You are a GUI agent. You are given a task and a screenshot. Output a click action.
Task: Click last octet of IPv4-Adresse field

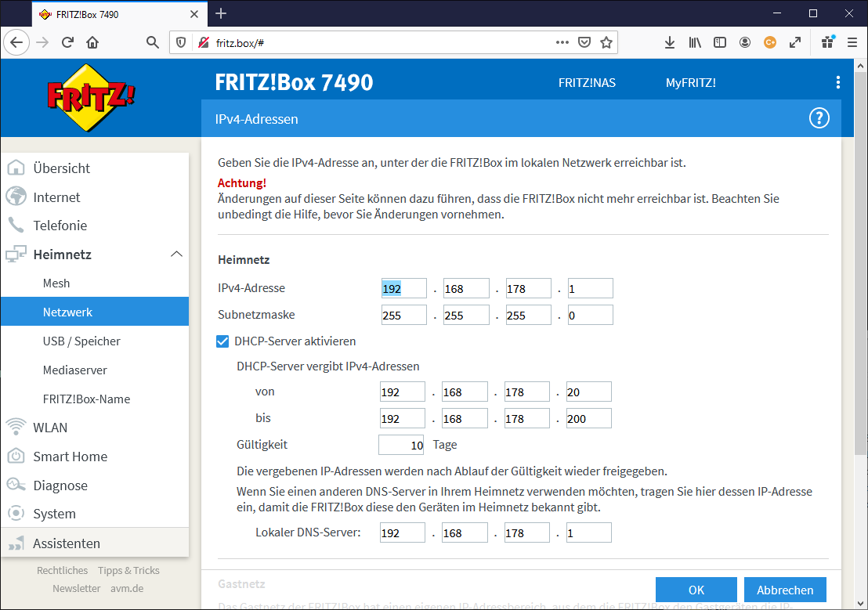coord(590,288)
